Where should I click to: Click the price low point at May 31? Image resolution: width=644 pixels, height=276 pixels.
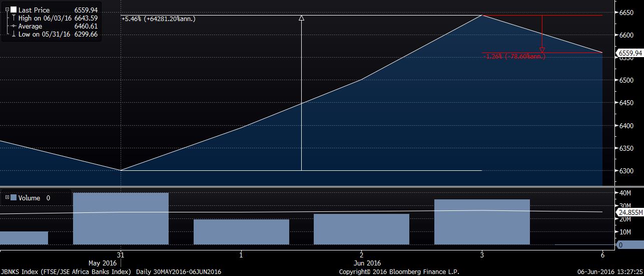click(121, 170)
